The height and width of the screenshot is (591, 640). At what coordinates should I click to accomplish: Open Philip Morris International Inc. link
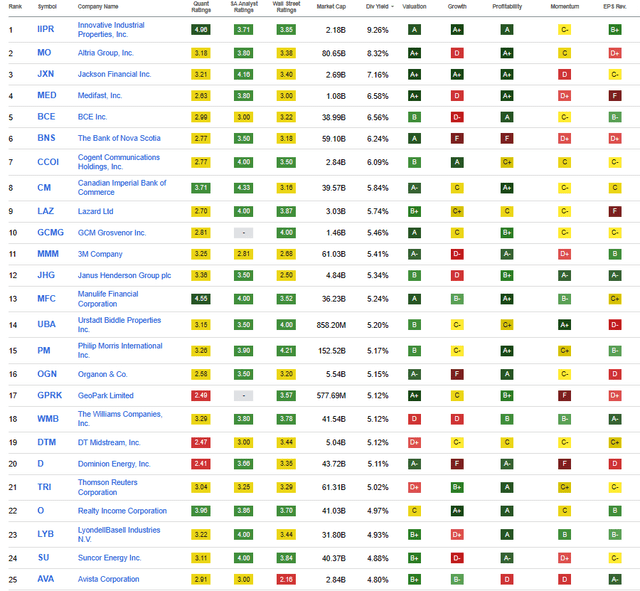pyautogui.click(x=120, y=350)
